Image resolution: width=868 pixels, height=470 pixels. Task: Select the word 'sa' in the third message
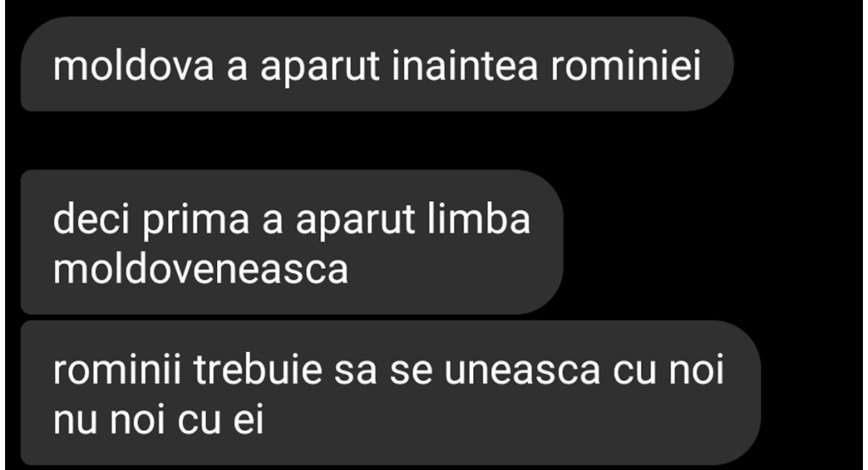[x=355, y=372]
